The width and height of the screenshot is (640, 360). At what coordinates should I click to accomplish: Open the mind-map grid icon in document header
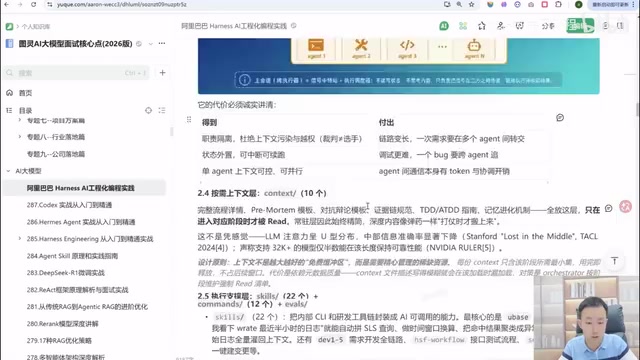(463, 26)
